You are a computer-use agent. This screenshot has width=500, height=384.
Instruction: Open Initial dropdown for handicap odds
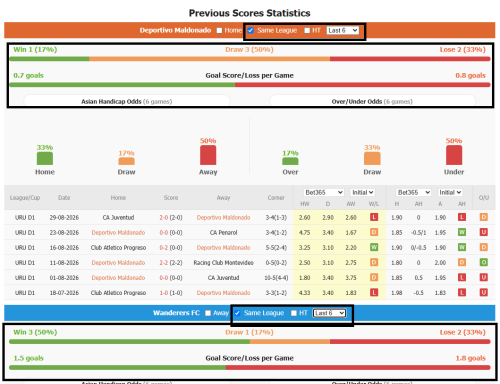pos(450,192)
